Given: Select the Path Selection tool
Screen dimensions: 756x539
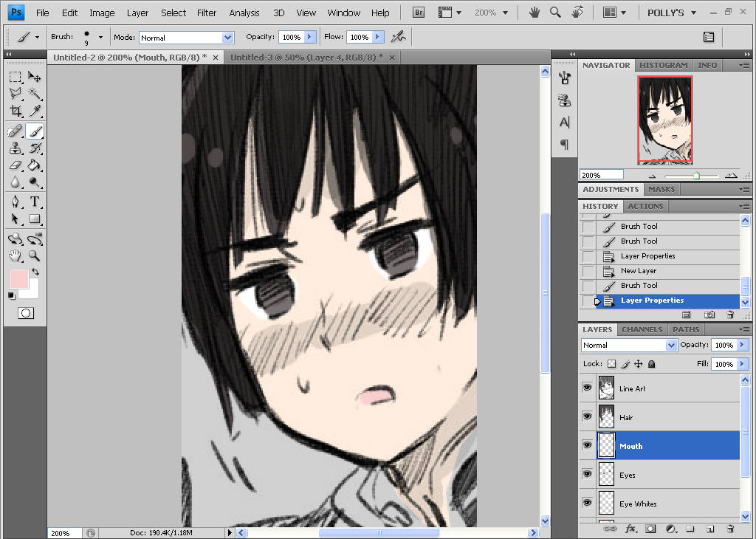Looking at the screenshot, I should coord(16,219).
